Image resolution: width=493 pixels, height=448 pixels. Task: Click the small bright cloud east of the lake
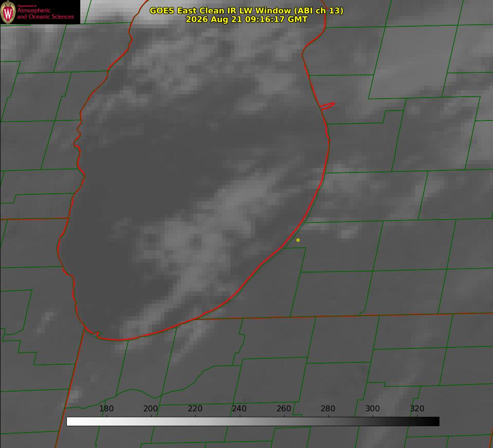[347, 233]
